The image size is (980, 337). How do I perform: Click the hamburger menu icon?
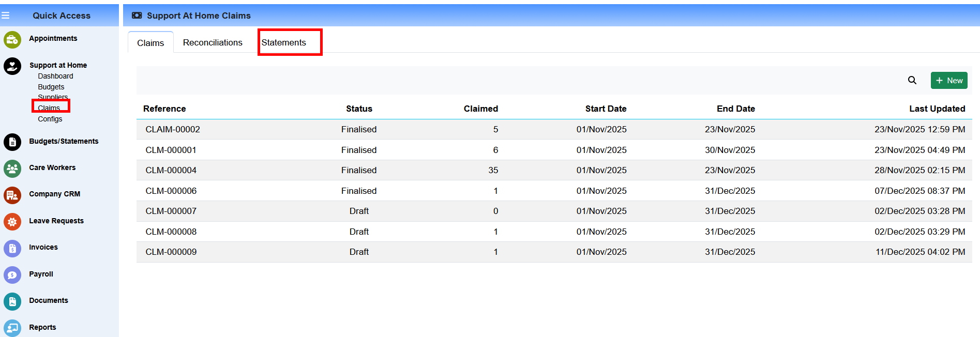(6, 16)
